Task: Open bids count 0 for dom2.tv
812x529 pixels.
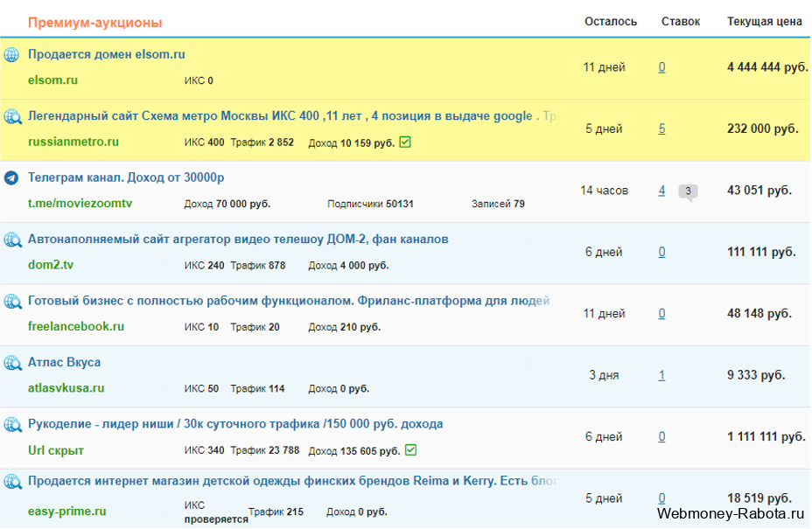Action: [x=661, y=252]
